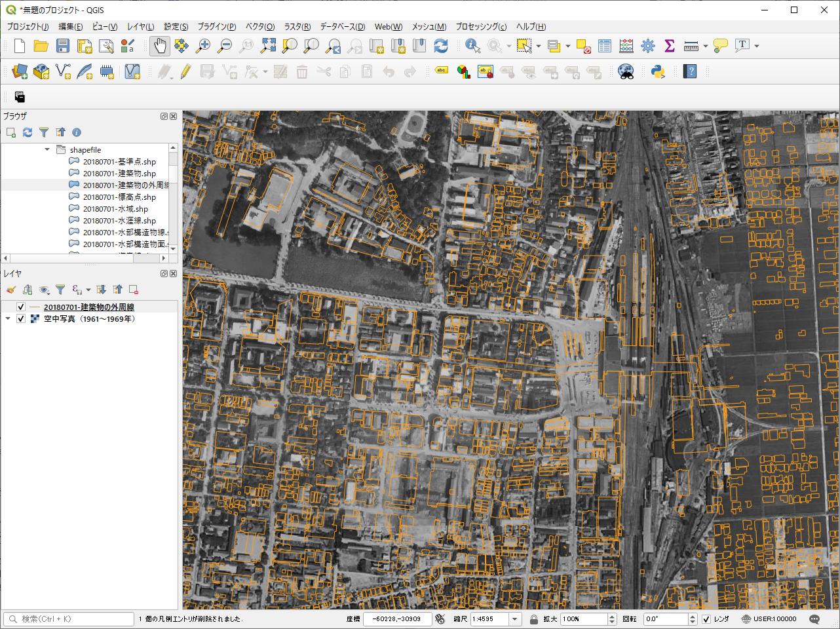This screenshot has height=629, width=840.
Task: Click the 検索 search field
Action: click(68, 619)
